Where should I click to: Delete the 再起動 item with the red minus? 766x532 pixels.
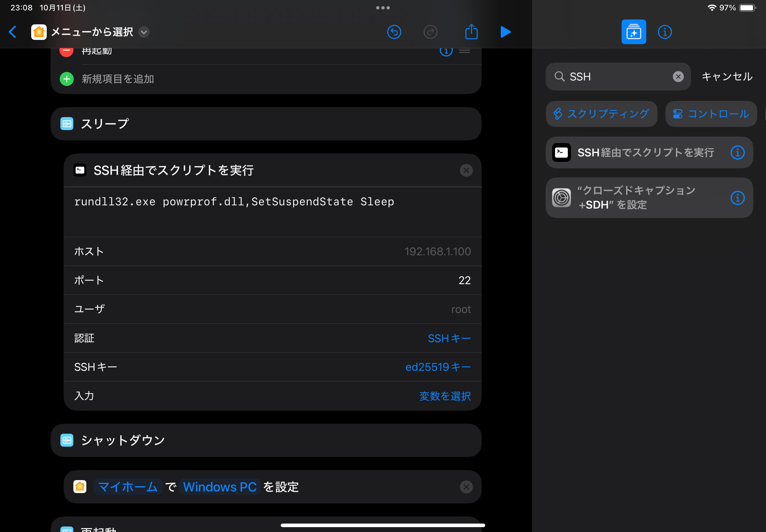[66, 51]
